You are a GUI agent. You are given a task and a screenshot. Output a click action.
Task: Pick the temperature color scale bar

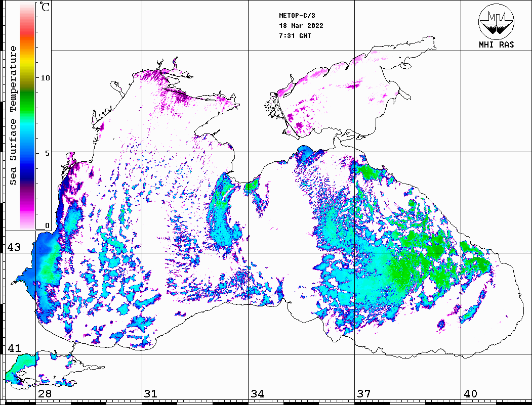click(x=27, y=116)
